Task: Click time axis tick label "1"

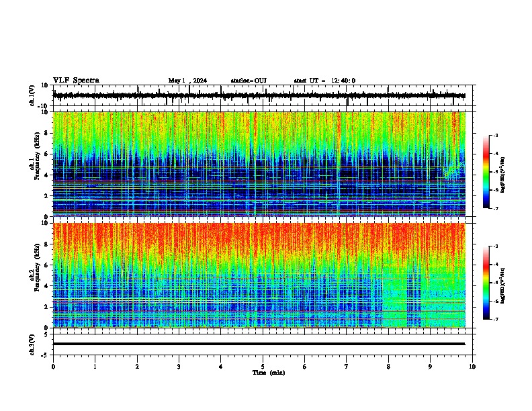Action: tap(95, 367)
